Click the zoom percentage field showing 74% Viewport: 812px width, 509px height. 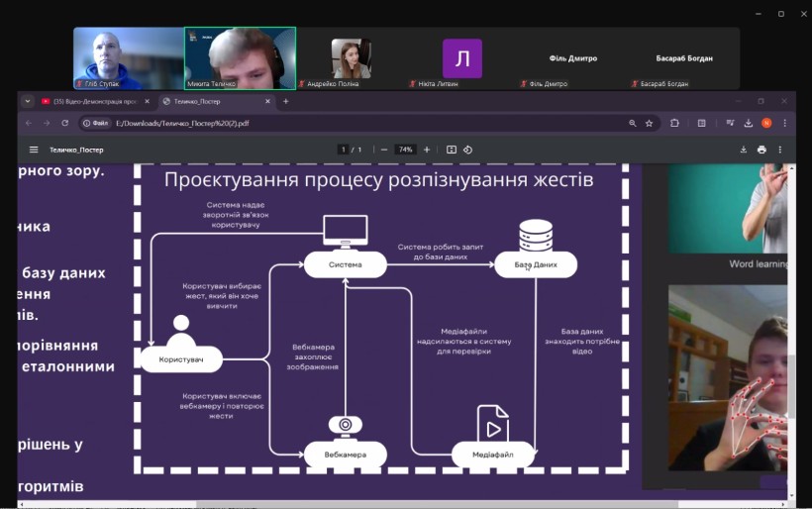pyautogui.click(x=405, y=150)
